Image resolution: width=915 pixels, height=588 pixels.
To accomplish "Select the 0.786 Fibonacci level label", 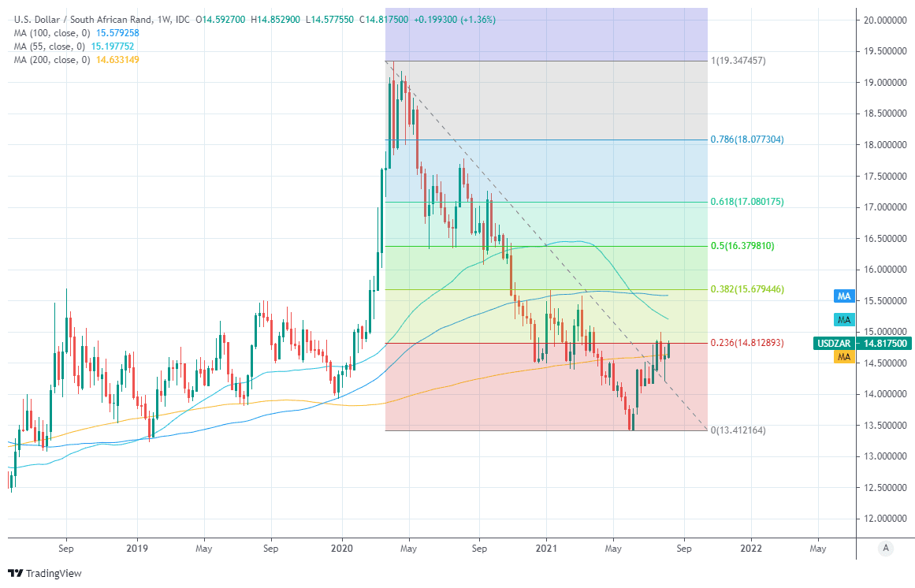I will (747, 140).
